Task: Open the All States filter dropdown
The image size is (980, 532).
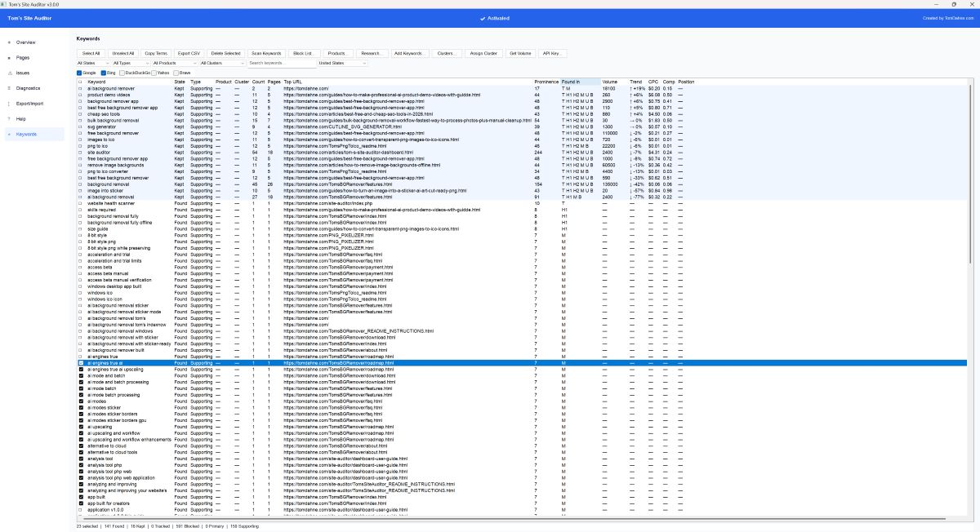Action: 92,63
